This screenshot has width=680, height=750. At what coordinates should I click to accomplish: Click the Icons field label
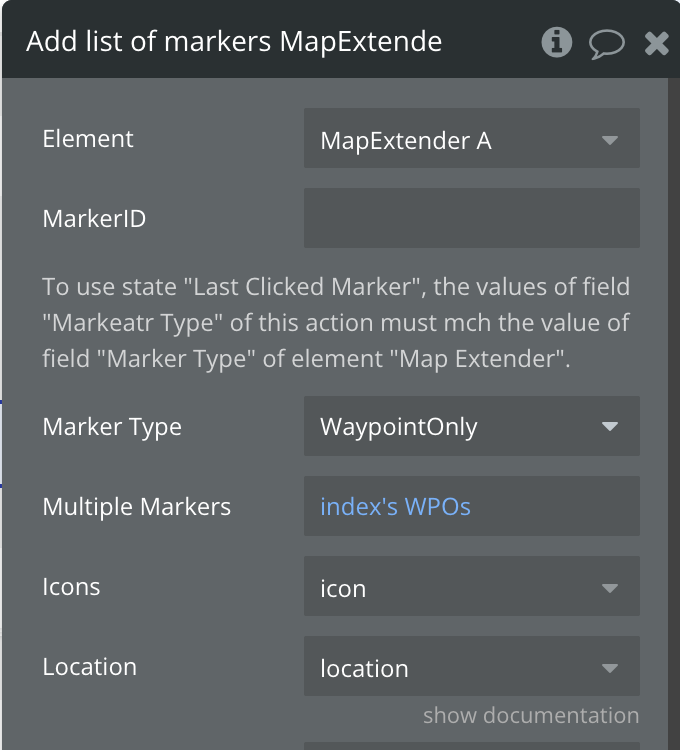[x=71, y=586]
